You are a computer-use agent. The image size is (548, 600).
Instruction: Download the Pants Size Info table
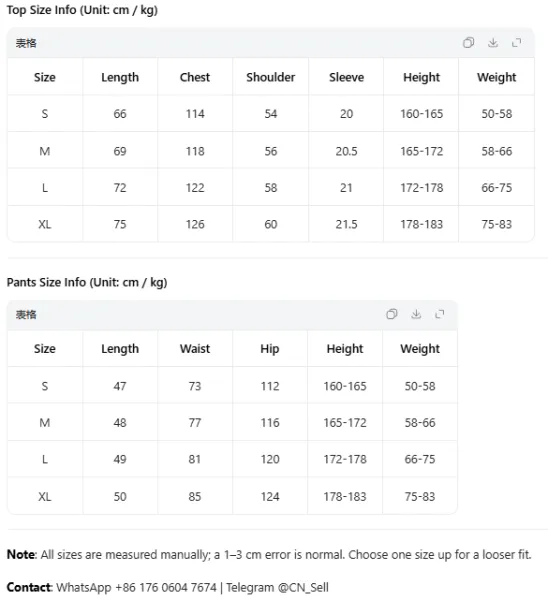[x=416, y=314]
